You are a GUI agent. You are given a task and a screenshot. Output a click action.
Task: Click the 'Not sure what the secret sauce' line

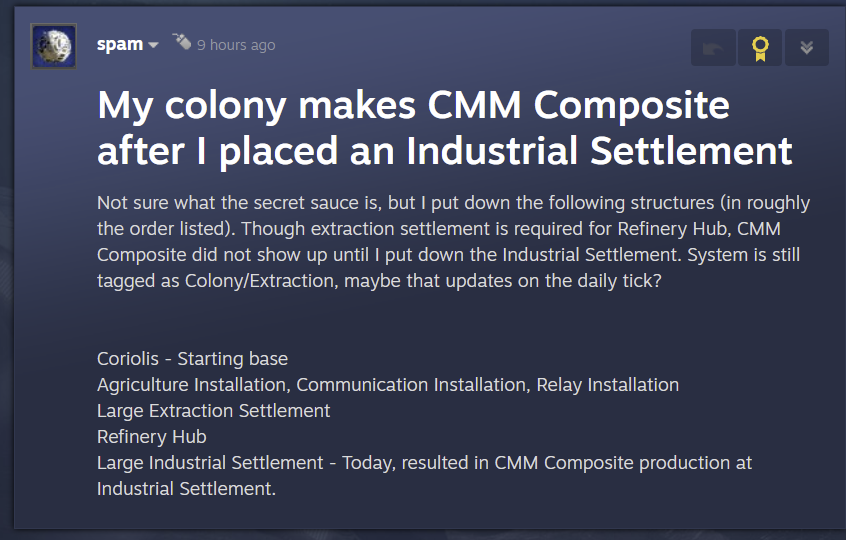coord(453,203)
